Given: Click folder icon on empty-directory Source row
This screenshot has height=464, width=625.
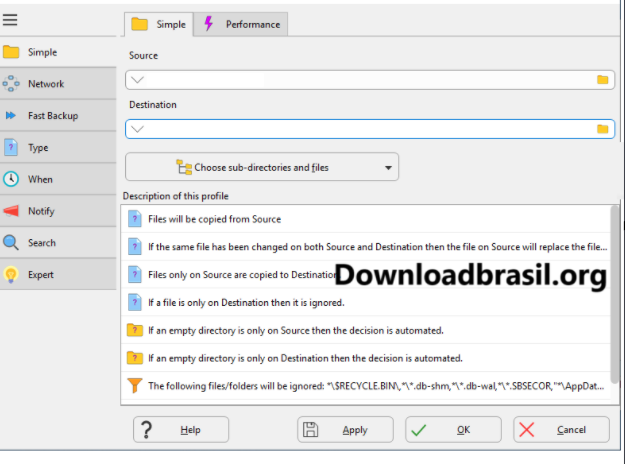Looking at the screenshot, I should (x=135, y=330).
